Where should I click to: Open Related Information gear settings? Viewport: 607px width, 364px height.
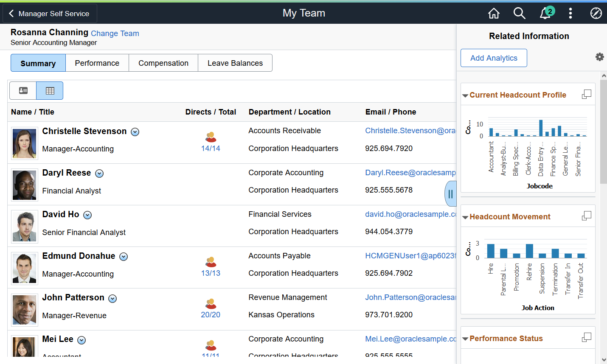pyautogui.click(x=599, y=57)
